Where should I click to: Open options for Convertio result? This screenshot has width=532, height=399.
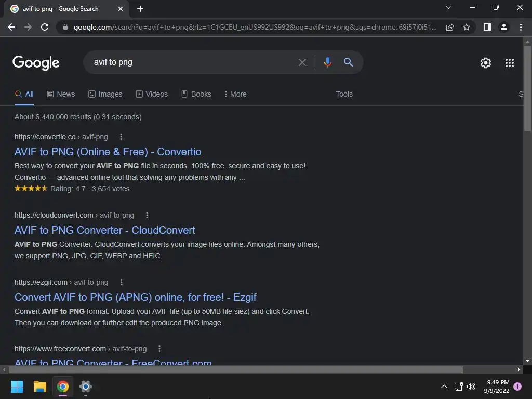click(121, 137)
